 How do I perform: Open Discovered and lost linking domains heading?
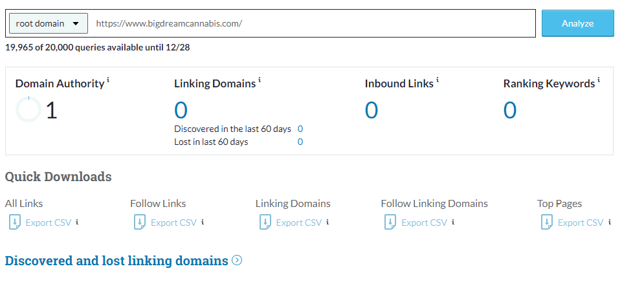117,261
